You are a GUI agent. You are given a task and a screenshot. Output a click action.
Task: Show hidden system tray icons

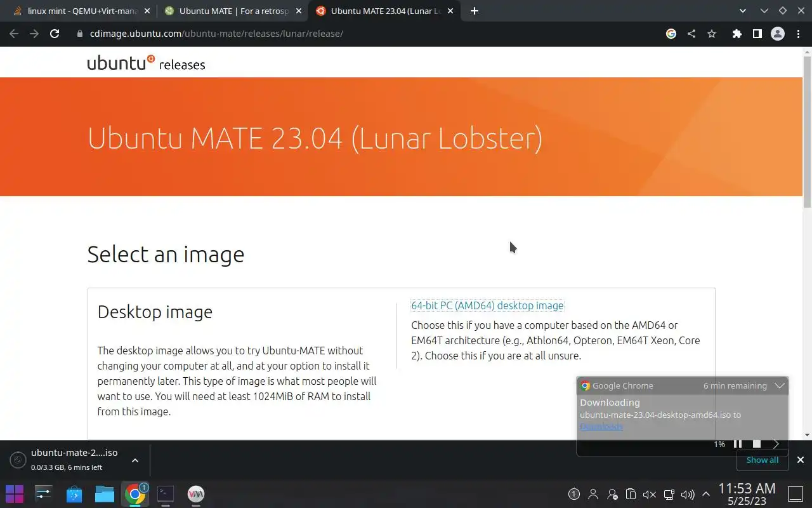(706, 494)
